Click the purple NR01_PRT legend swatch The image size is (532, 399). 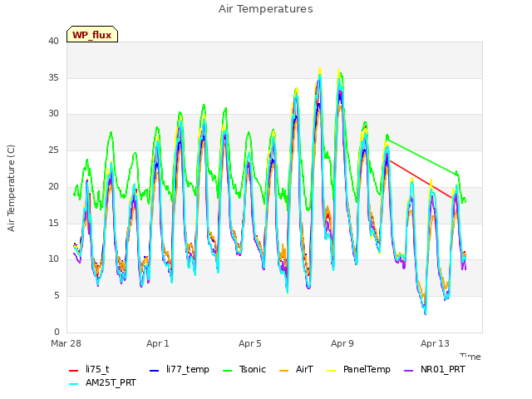point(409,371)
